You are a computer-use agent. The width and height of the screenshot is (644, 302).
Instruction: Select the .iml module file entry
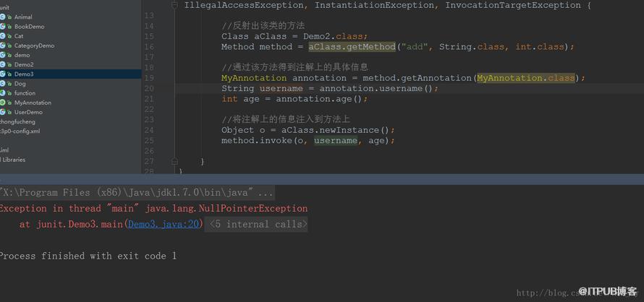4,150
